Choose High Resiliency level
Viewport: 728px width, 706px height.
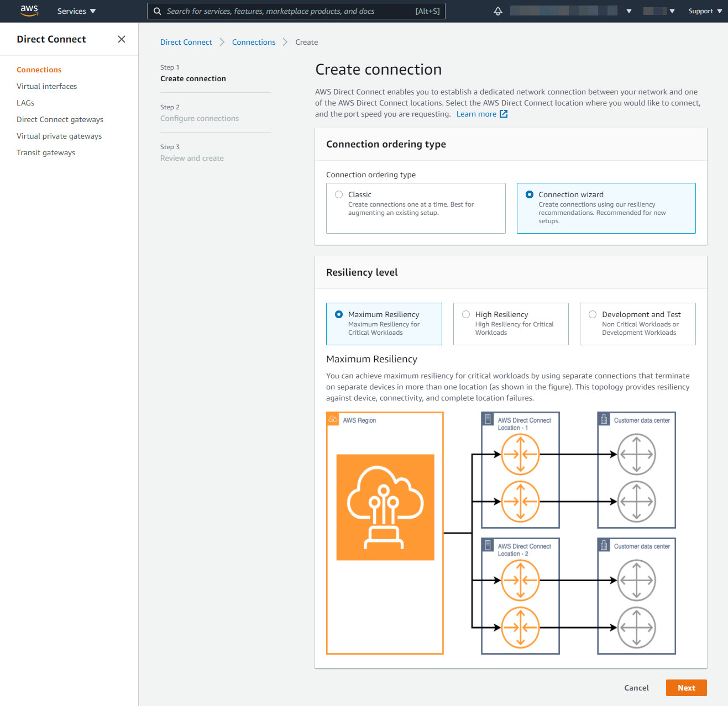(466, 314)
